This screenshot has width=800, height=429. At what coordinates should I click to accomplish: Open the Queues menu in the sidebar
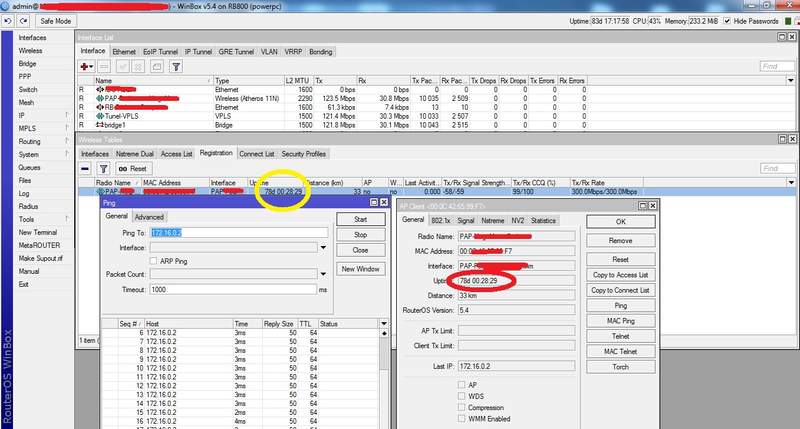pyautogui.click(x=30, y=167)
